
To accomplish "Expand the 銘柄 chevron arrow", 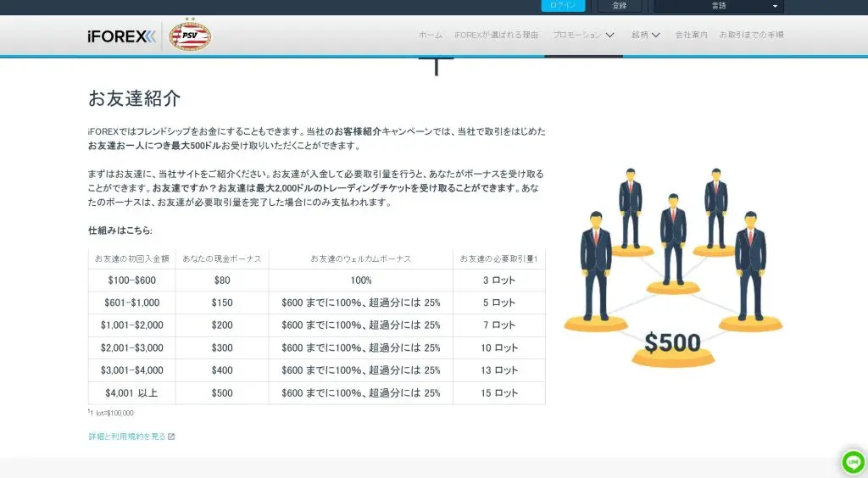I will (655, 36).
